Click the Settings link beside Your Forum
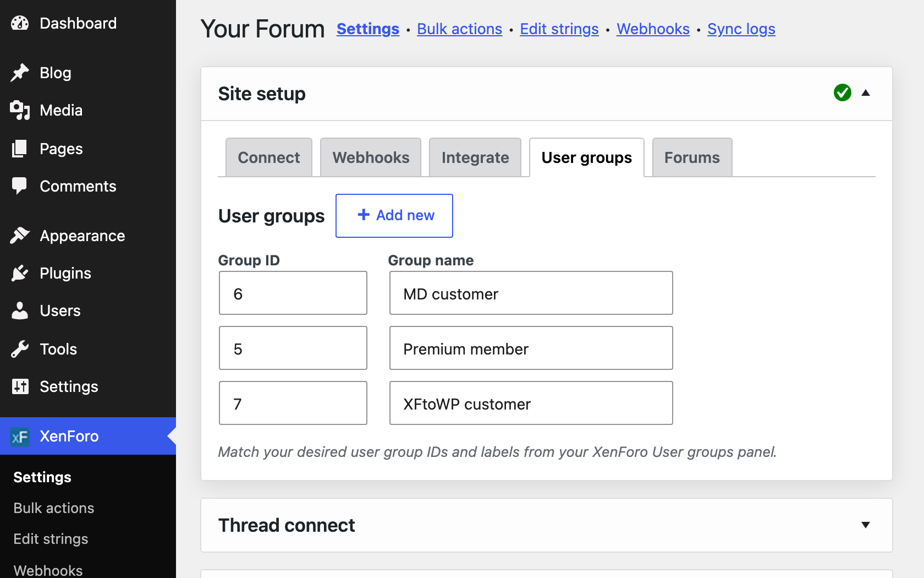This screenshot has height=578, width=924. 368,29
